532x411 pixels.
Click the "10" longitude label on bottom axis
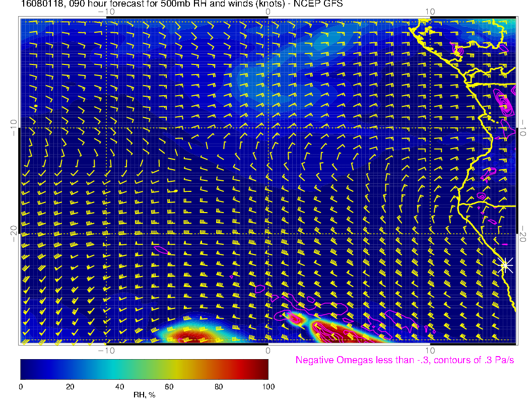pos(429,350)
